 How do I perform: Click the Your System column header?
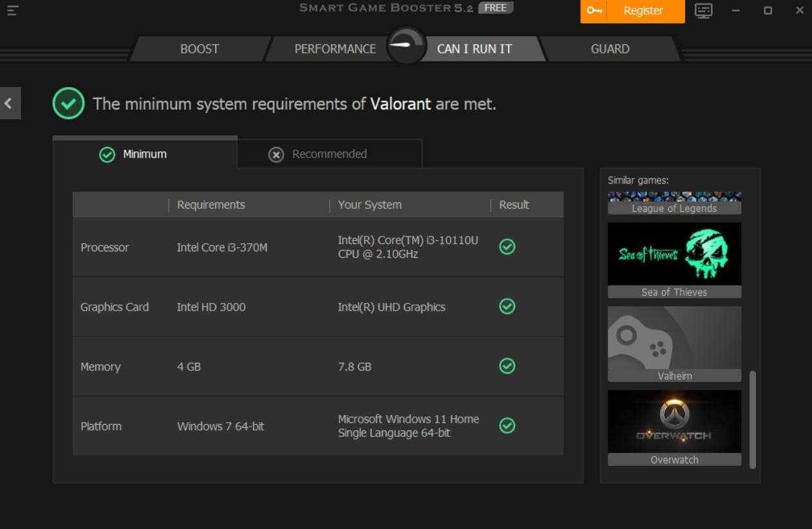[x=370, y=205]
